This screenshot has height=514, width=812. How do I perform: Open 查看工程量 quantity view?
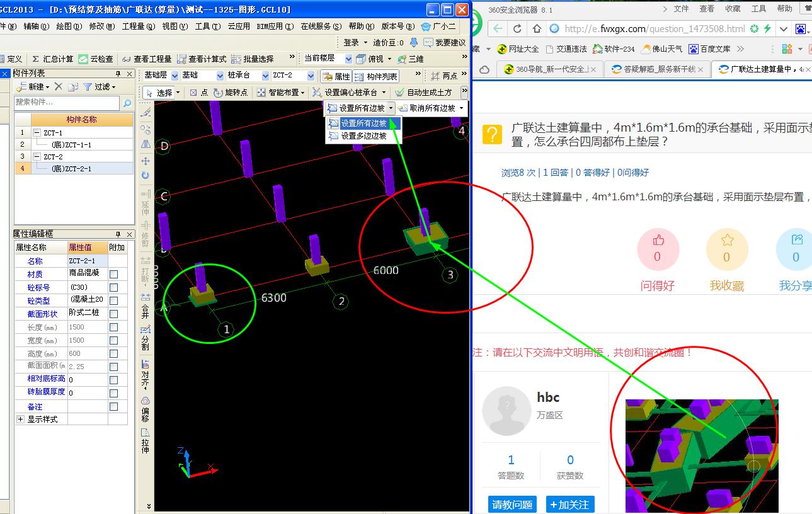[146, 59]
